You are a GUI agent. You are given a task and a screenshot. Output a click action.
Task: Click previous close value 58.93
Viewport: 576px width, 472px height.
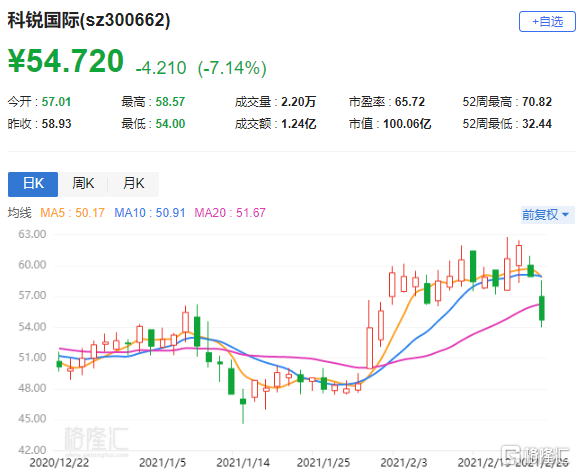(56, 124)
